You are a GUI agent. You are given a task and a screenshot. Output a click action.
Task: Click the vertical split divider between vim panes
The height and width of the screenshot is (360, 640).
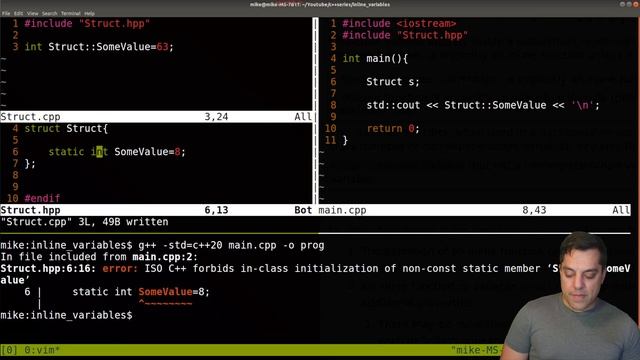315,110
